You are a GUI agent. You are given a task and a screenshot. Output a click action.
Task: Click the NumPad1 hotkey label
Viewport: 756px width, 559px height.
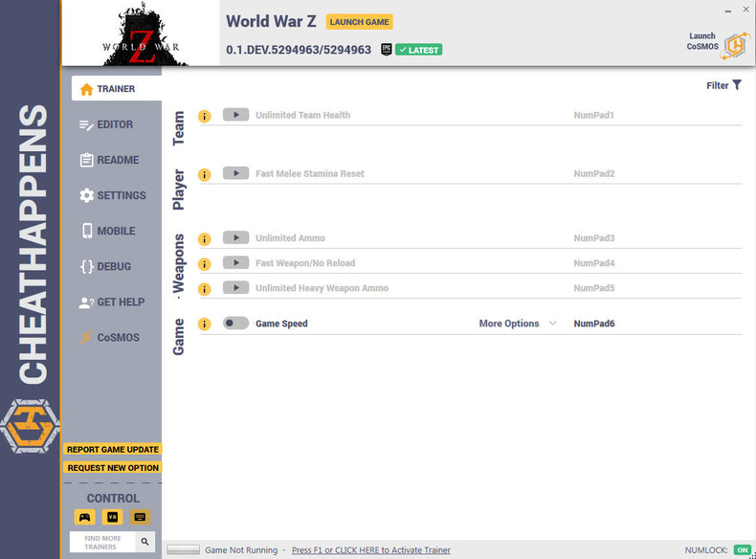(593, 115)
